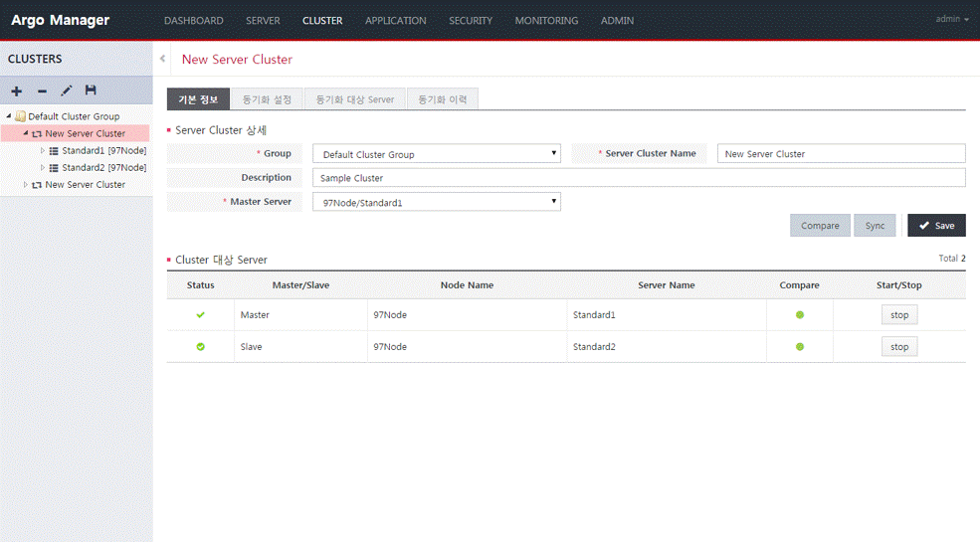Click the Standard2 compare green dot
Image resolution: width=980 pixels, height=542 pixels.
tap(799, 346)
